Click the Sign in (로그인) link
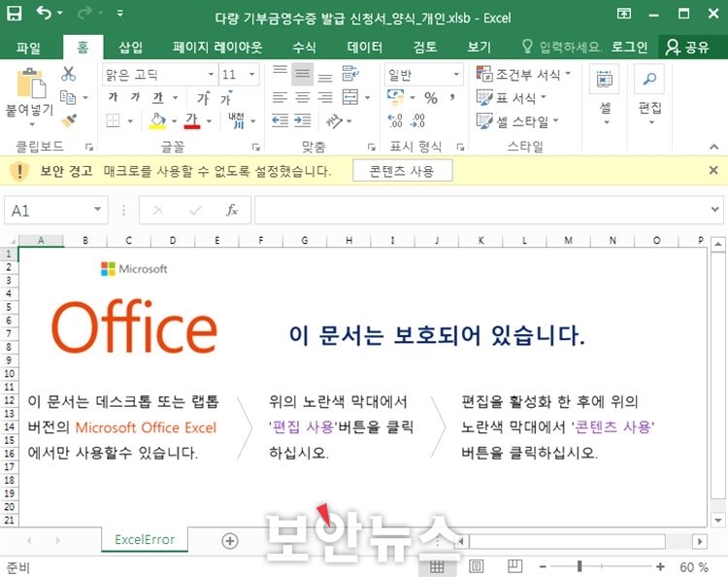This screenshot has width=728, height=577. click(629, 48)
